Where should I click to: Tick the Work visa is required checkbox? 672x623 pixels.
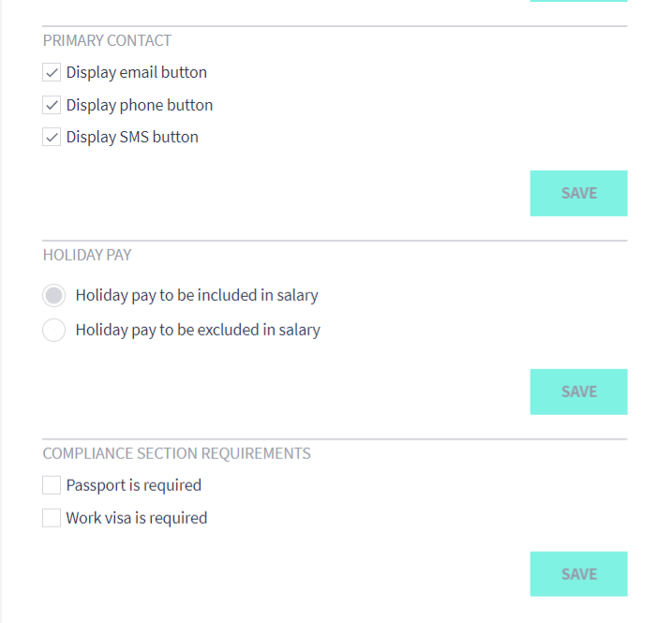pos(52,518)
